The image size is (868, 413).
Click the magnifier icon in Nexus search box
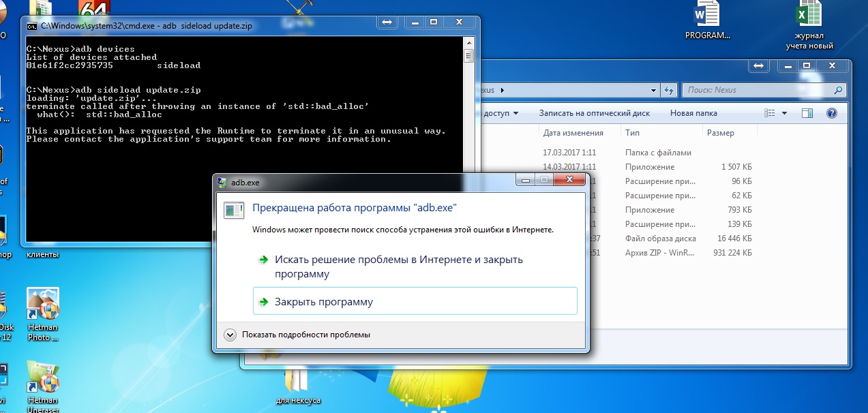click(x=838, y=90)
